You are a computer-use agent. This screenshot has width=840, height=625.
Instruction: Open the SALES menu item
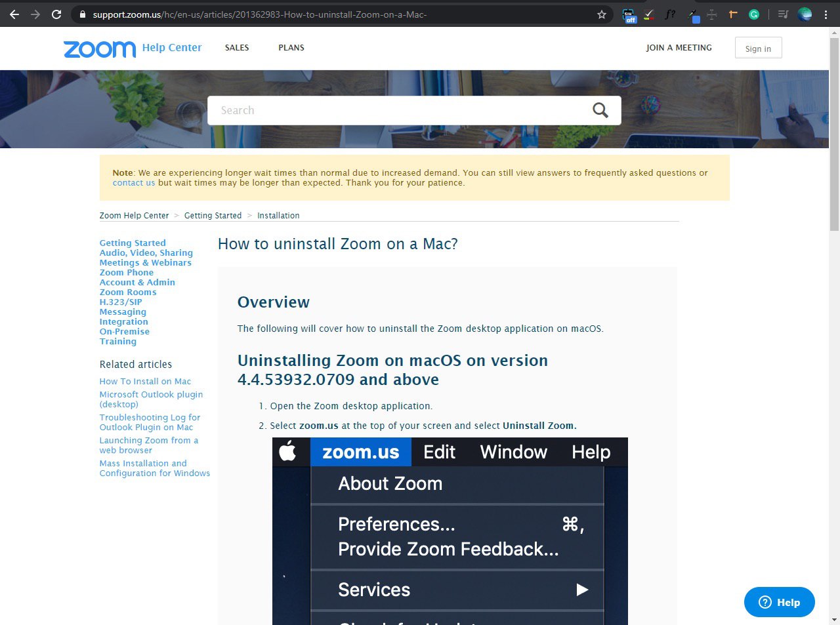(x=237, y=48)
